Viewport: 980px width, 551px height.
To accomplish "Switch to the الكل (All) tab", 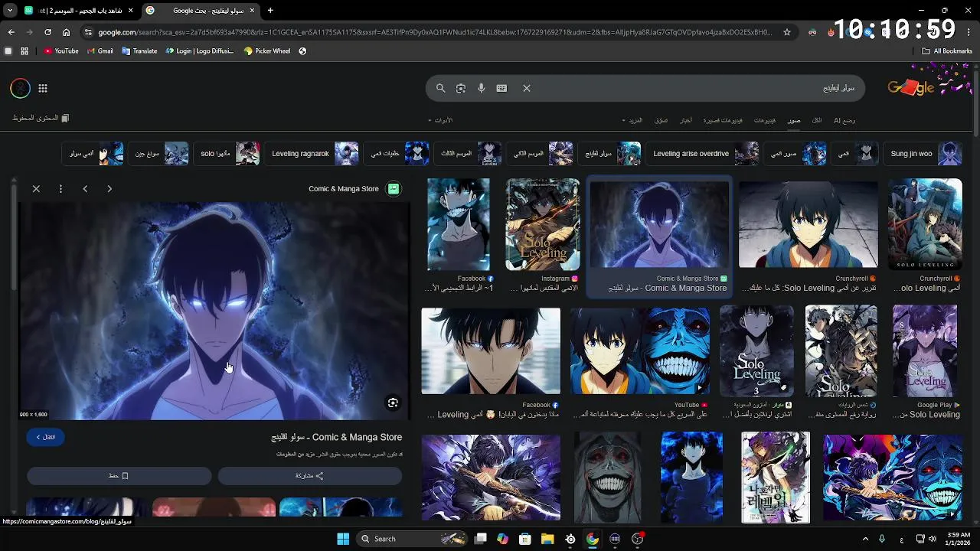I will [817, 120].
